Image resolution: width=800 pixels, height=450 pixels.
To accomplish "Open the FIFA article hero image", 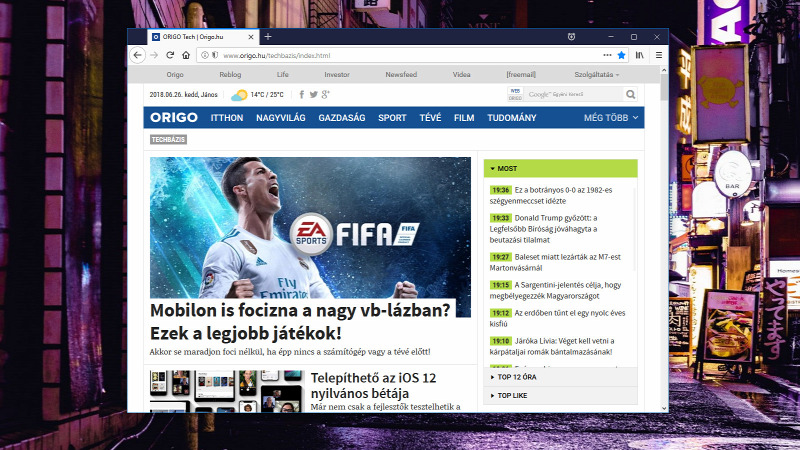I will (x=310, y=228).
